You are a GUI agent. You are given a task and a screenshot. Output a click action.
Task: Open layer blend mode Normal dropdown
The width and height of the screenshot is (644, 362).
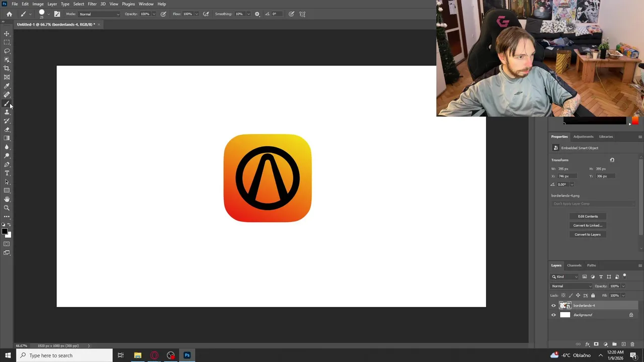tap(572, 286)
